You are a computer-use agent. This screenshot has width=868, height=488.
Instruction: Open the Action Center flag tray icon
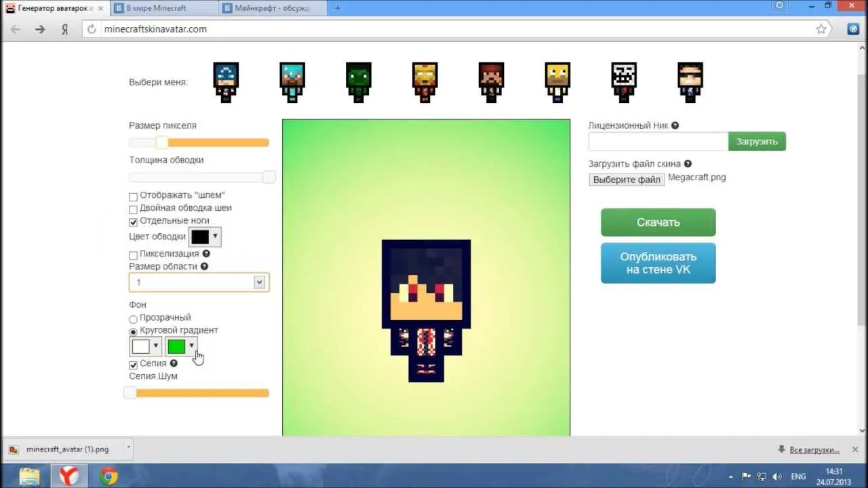pyautogui.click(x=746, y=476)
